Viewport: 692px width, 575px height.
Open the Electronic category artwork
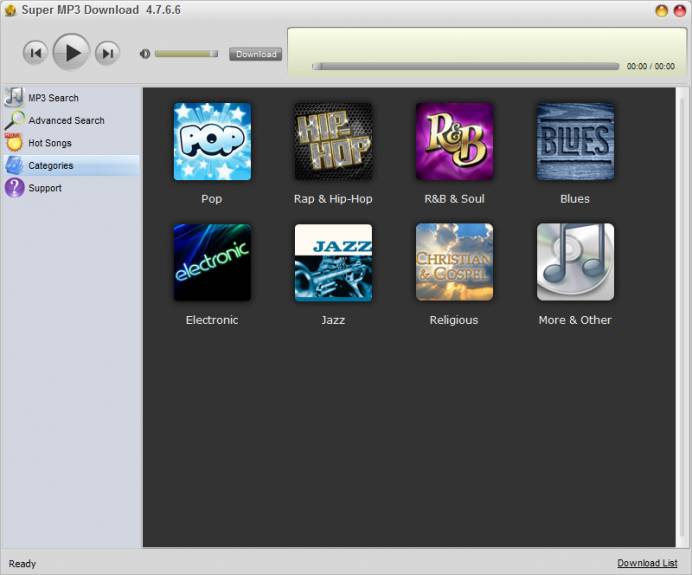pos(212,263)
